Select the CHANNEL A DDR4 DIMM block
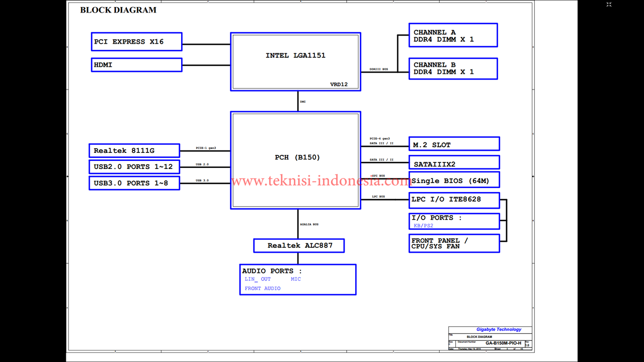 click(453, 35)
